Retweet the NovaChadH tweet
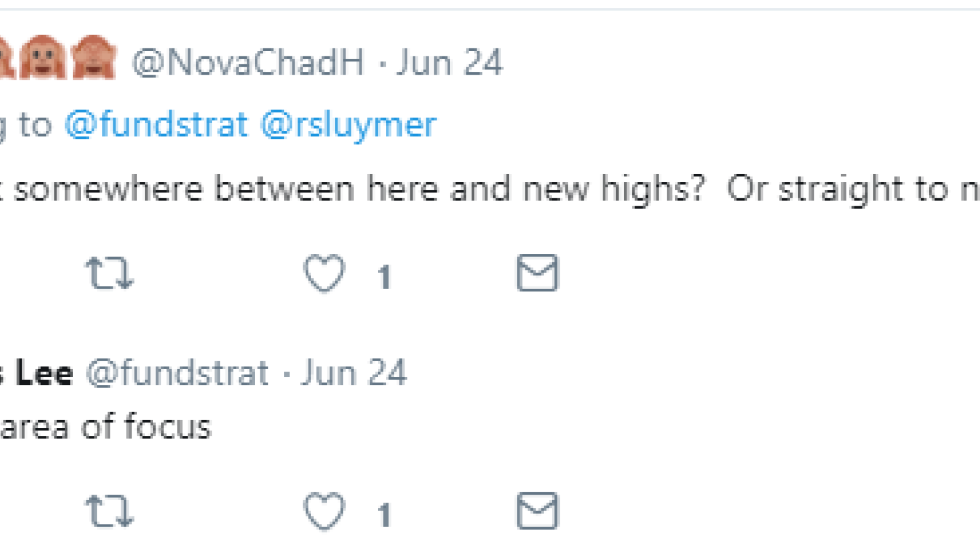 pos(109,272)
